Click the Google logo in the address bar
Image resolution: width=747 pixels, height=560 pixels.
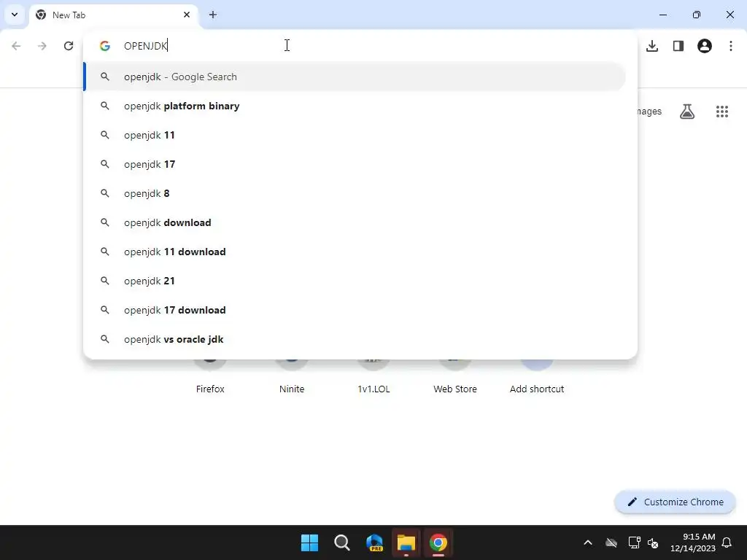click(105, 46)
